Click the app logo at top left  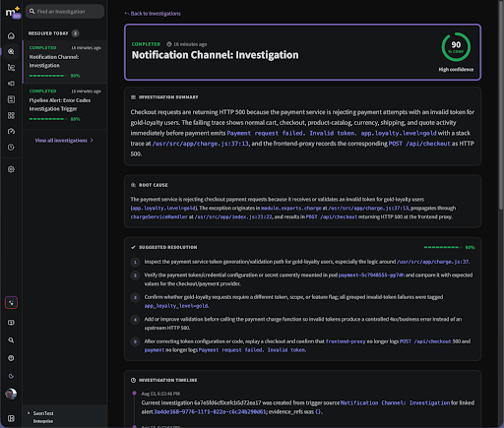(13, 12)
